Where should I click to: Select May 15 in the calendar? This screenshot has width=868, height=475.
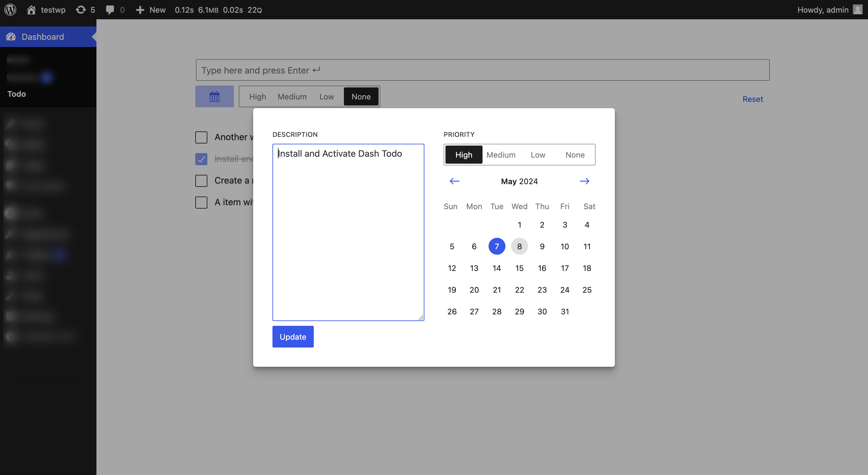(x=519, y=268)
